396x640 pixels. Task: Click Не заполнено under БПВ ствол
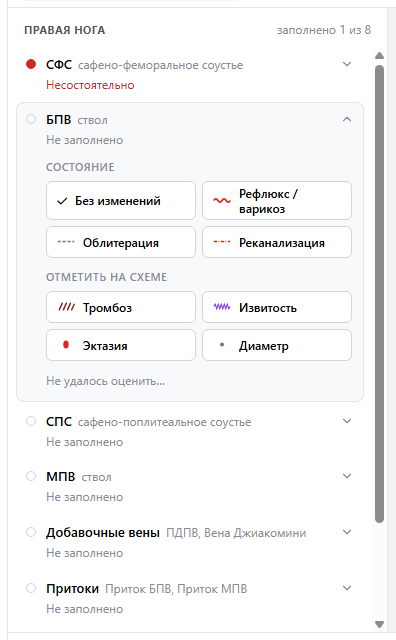[x=85, y=140]
